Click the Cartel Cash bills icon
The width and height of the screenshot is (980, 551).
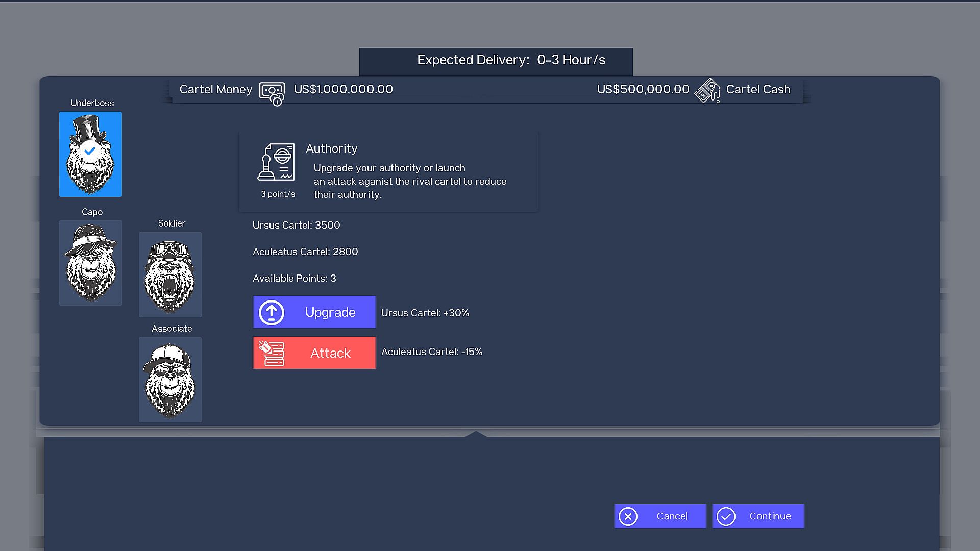tap(707, 90)
